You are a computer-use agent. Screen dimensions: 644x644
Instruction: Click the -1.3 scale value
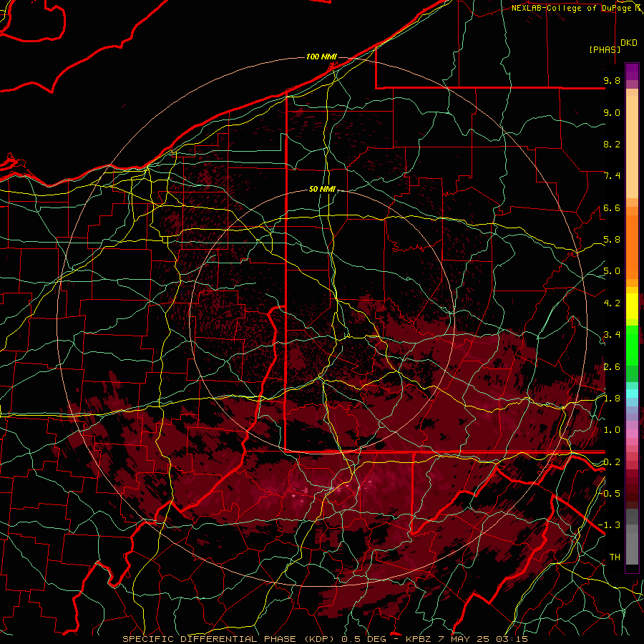click(x=609, y=525)
